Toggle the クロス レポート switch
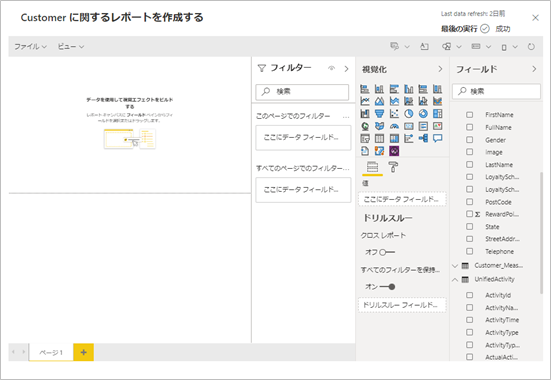 coord(387,252)
